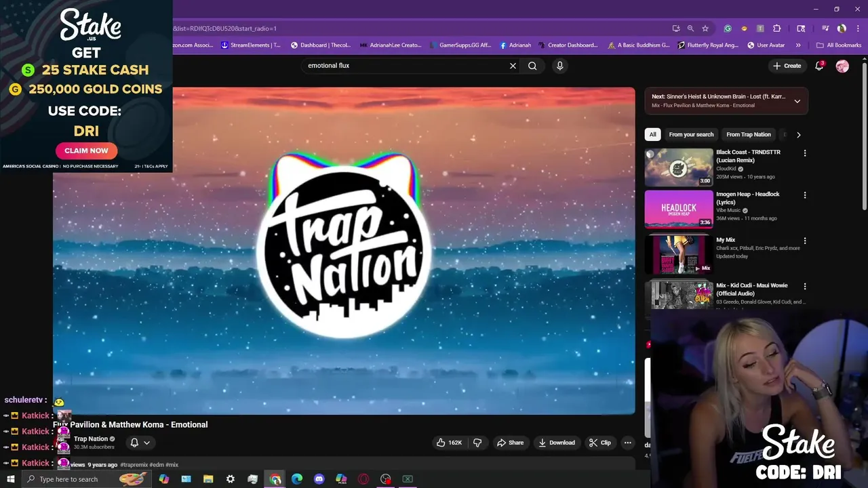Open All Bookmarks folder
868x488 pixels.
click(x=839, y=45)
